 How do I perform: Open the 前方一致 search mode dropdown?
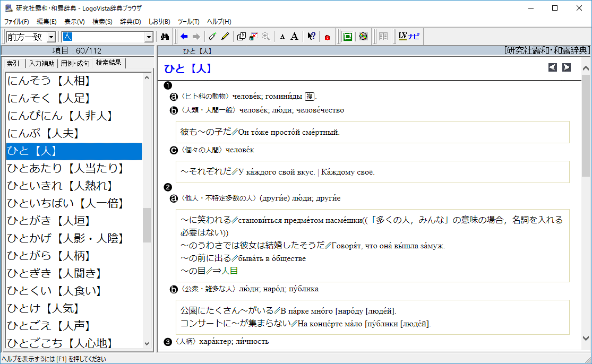(x=51, y=37)
